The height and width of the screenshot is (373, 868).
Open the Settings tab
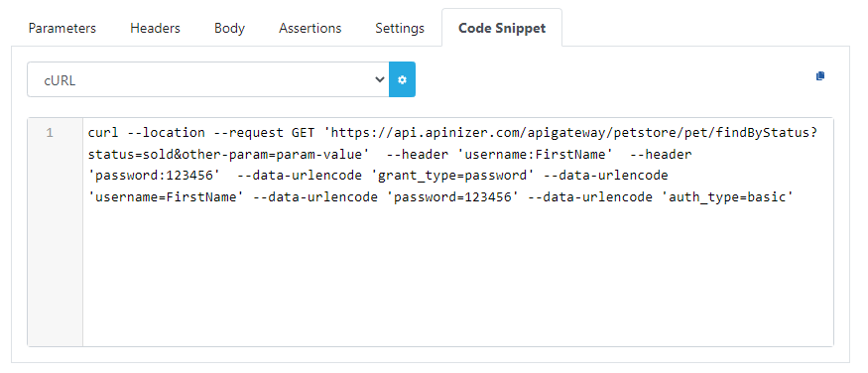pyautogui.click(x=400, y=28)
